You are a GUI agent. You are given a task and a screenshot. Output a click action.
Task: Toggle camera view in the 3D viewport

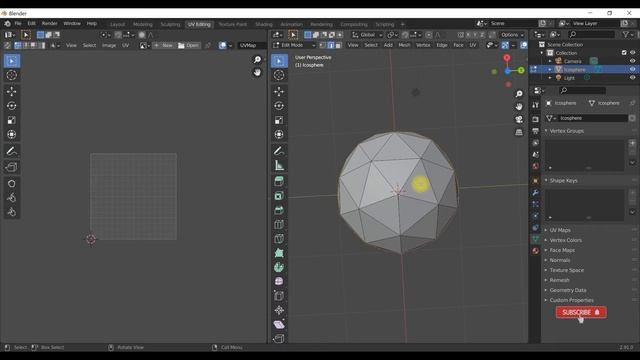pos(519,119)
